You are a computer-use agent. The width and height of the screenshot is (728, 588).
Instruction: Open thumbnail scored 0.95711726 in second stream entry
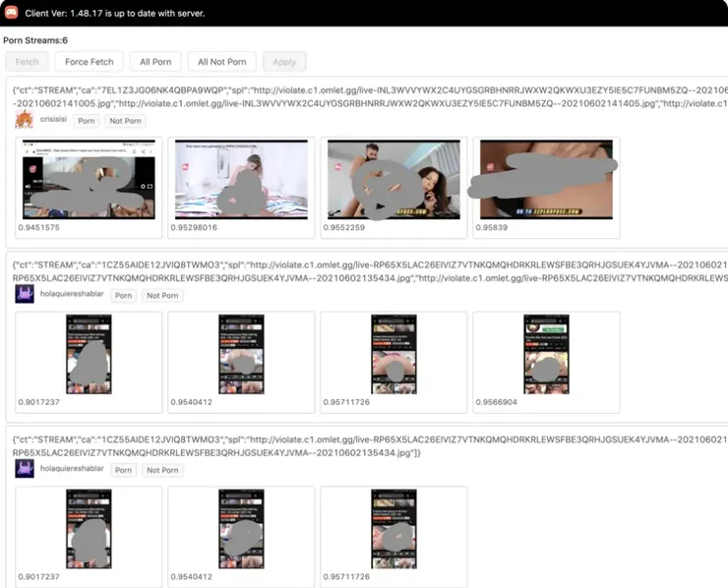click(x=394, y=354)
